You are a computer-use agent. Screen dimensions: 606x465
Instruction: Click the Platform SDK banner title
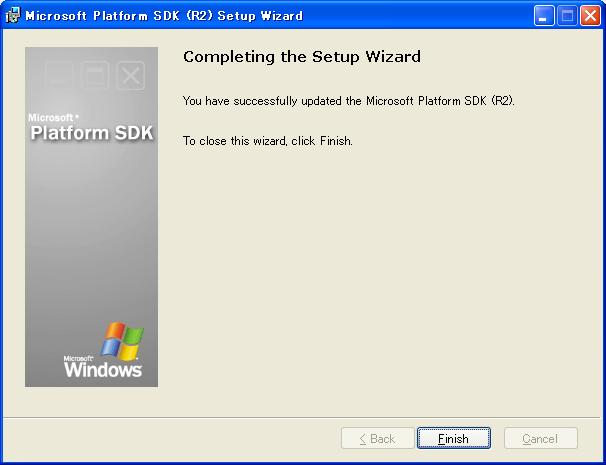point(91,133)
